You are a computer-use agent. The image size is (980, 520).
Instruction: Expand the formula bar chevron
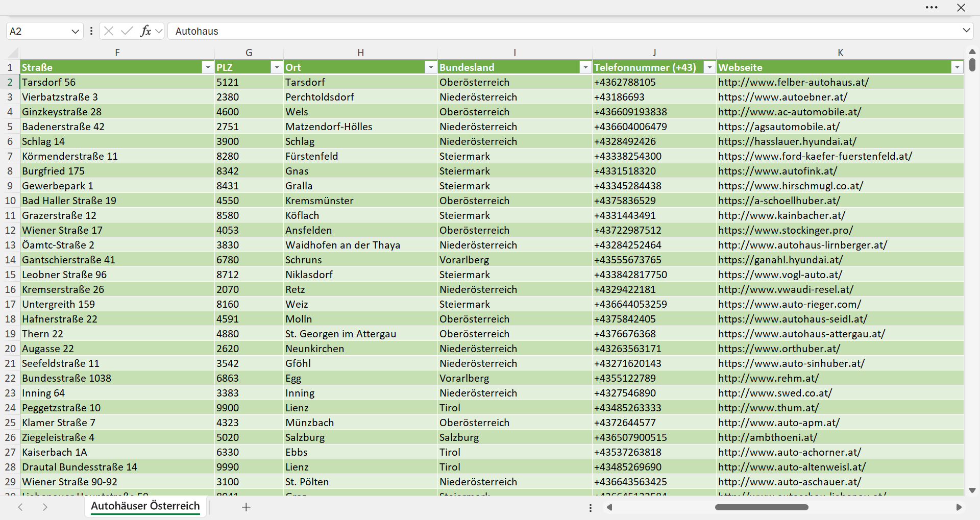tap(966, 31)
